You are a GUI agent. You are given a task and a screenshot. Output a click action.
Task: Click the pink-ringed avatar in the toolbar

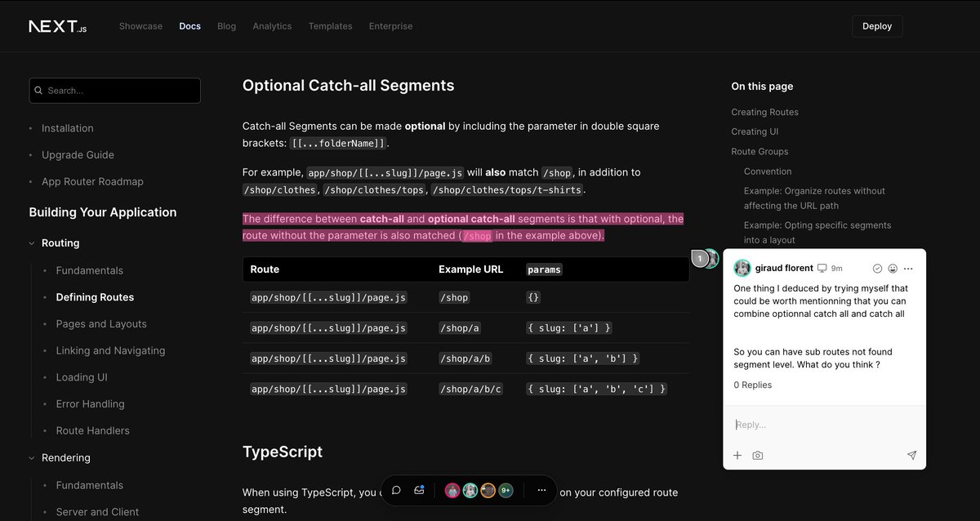452,490
